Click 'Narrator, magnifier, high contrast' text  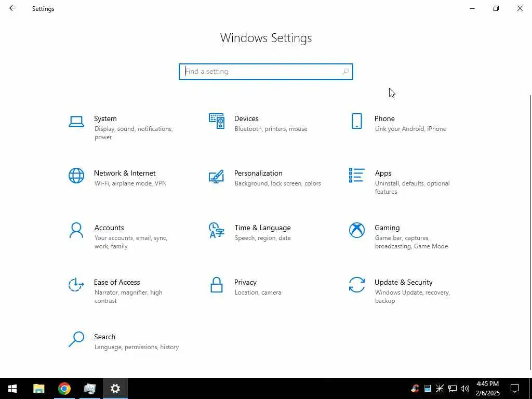pos(128,297)
